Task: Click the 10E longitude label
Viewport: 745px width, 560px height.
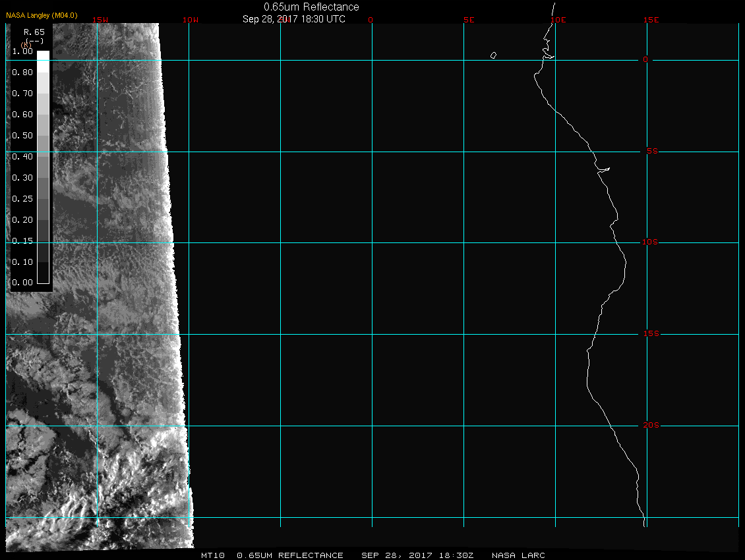Action: point(558,20)
